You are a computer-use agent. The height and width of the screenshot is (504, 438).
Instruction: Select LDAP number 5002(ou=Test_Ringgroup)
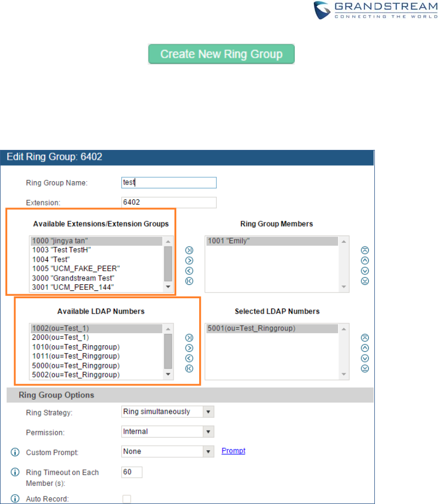point(97,375)
